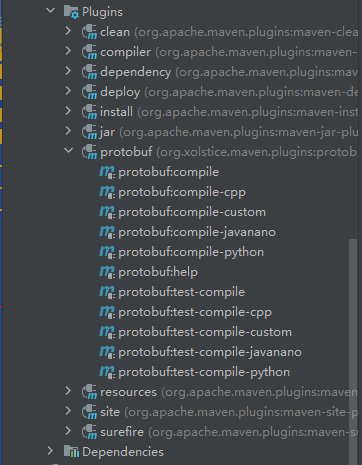This screenshot has height=465, width=362.
Task: Click the dependency plugin icon
Action: (x=89, y=72)
